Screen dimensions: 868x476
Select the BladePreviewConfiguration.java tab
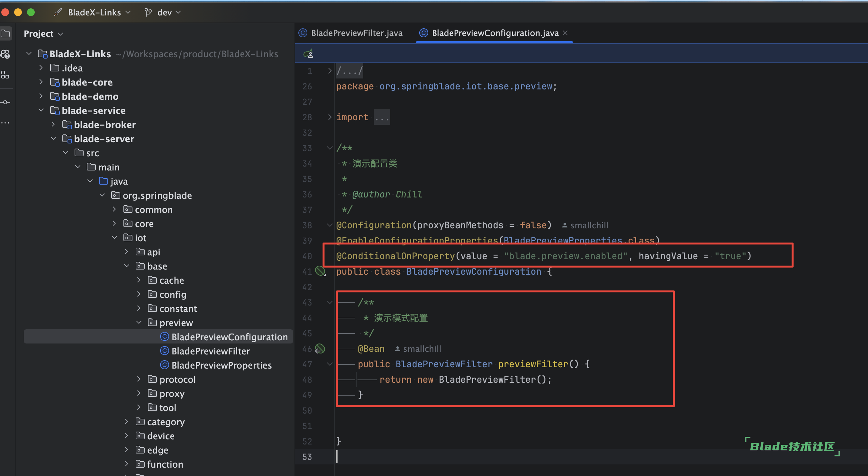[x=495, y=33]
